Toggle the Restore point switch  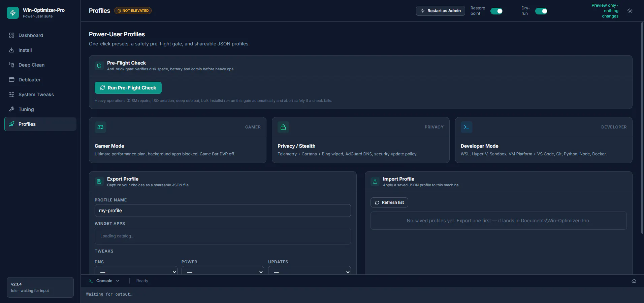tap(496, 11)
